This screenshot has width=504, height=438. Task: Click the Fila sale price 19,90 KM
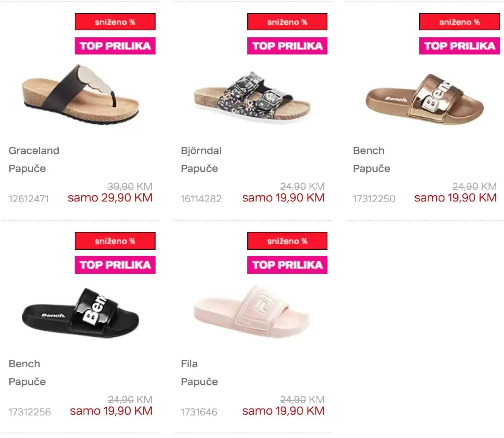click(283, 411)
